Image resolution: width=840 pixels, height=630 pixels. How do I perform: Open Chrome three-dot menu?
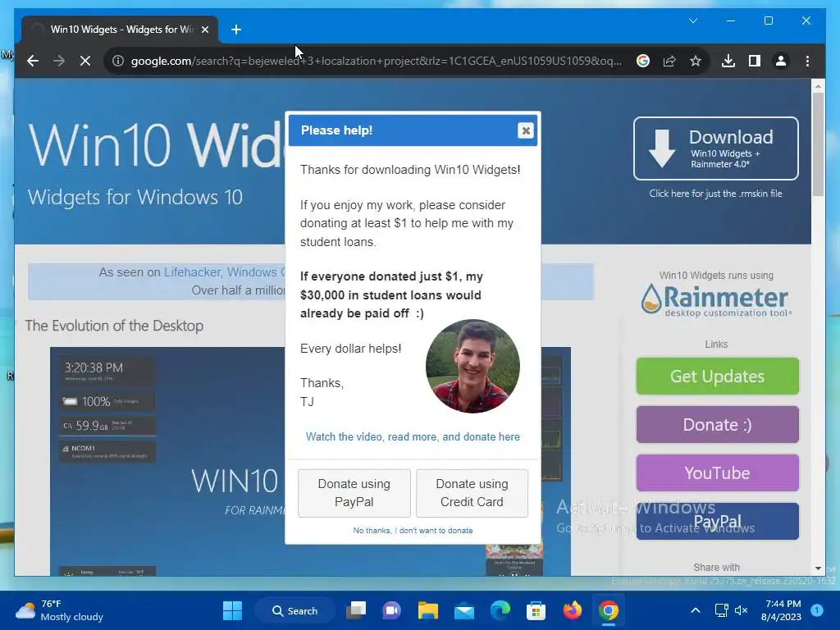(807, 61)
